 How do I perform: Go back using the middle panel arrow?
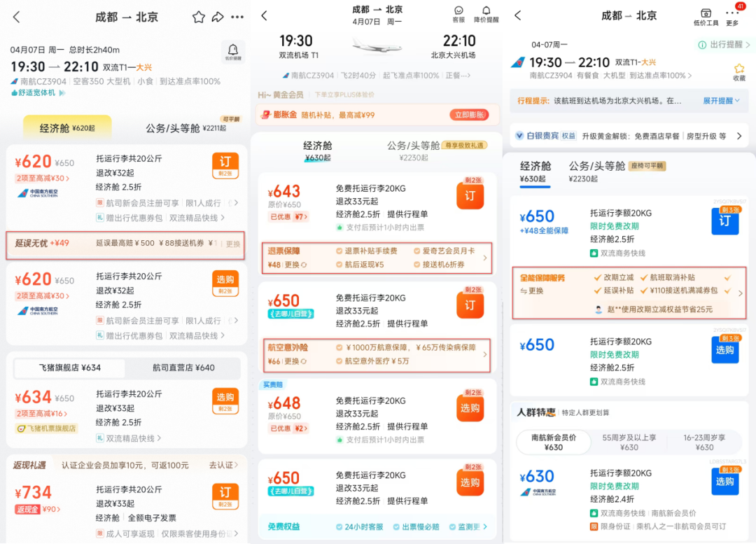(264, 16)
